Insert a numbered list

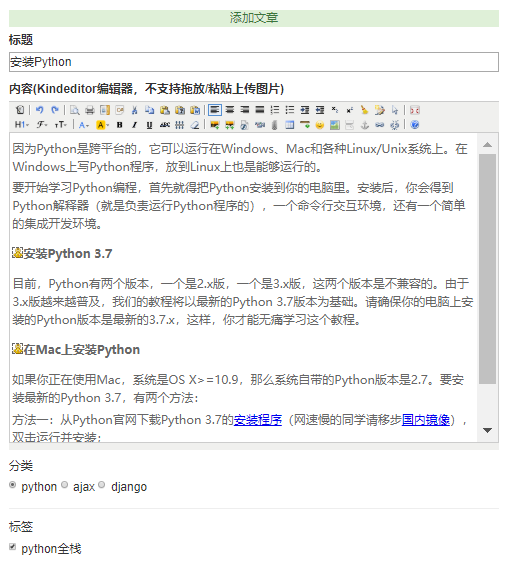click(x=275, y=110)
